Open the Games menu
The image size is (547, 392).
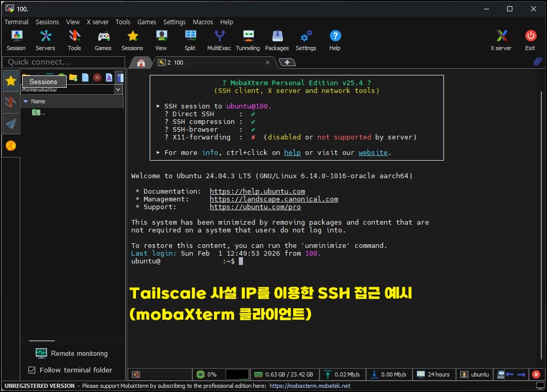[x=146, y=22]
